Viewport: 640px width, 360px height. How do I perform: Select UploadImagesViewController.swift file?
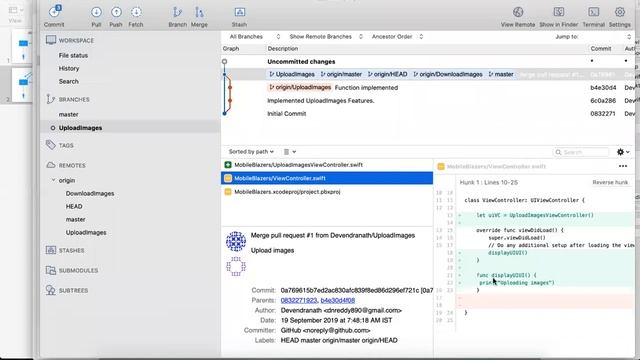(327, 165)
